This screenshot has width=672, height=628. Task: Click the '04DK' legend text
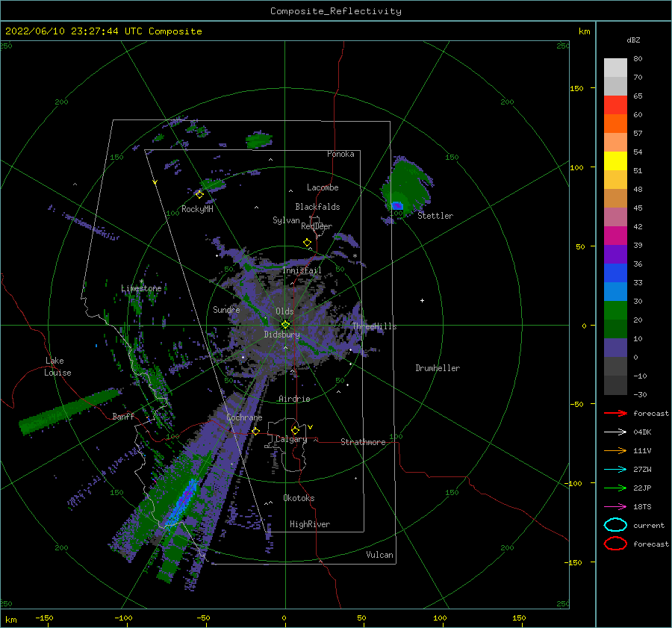(642, 432)
